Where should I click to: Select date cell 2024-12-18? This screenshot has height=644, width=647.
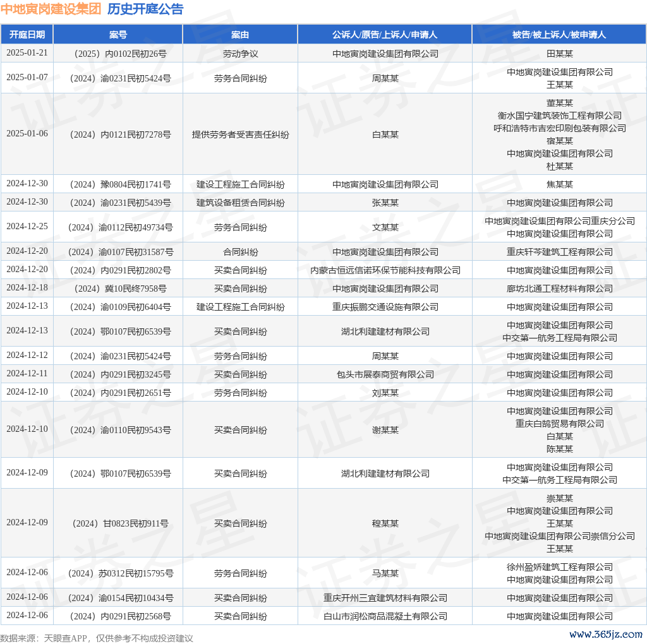click(27, 288)
